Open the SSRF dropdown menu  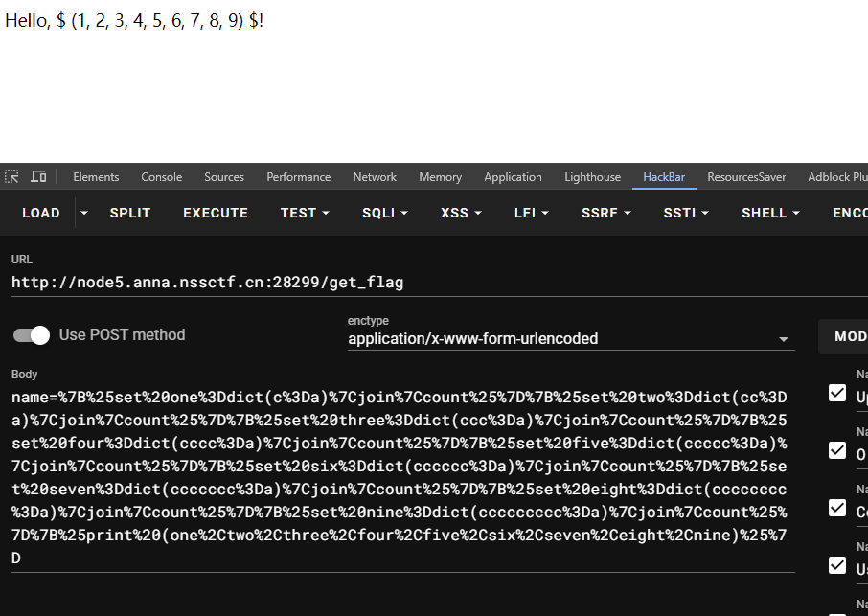tap(605, 213)
